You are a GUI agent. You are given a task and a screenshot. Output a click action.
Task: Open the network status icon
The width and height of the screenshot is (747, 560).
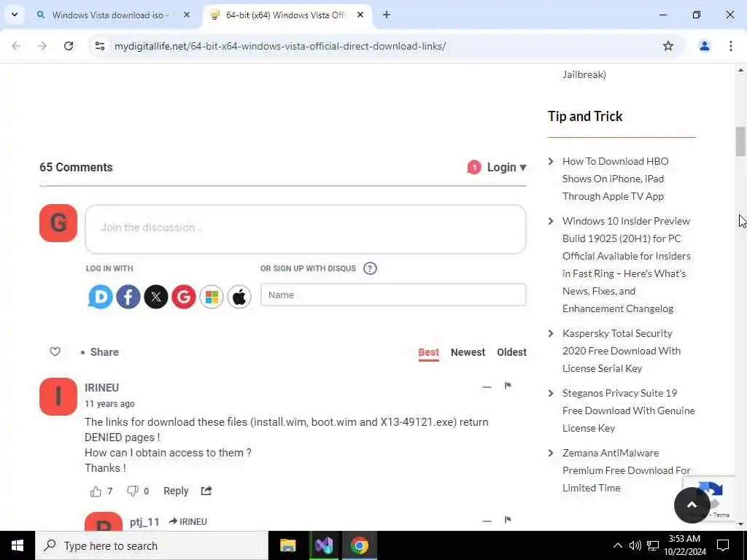pyautogui.click(x=653, y=545)
